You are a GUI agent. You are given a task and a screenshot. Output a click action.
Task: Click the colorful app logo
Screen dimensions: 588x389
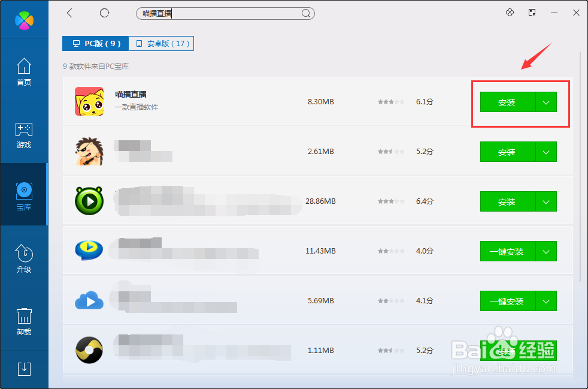(24, 20)
